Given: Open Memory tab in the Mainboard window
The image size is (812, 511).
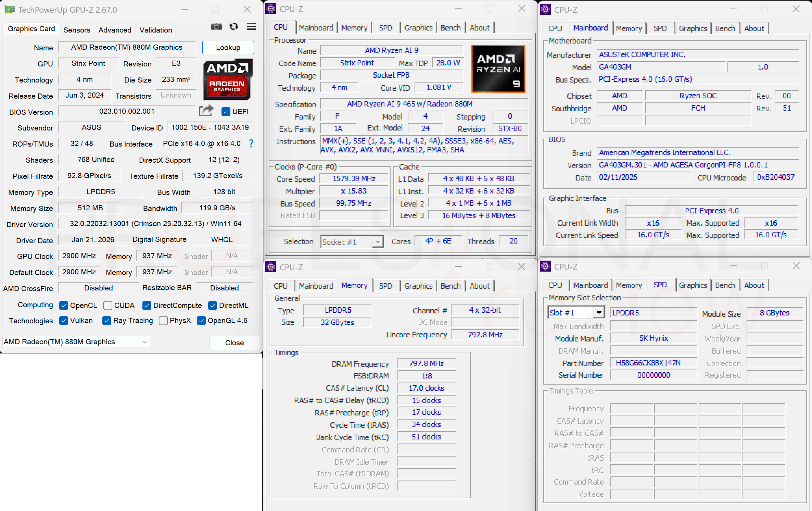Looking at the screenshot, I should (x=629, y=28).
